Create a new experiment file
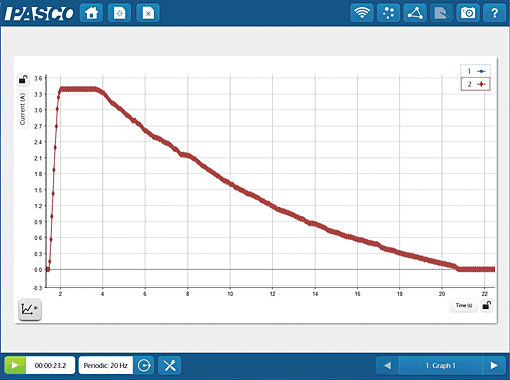The image size is (510, 380). pyautogui.click(x=119, y=13)
